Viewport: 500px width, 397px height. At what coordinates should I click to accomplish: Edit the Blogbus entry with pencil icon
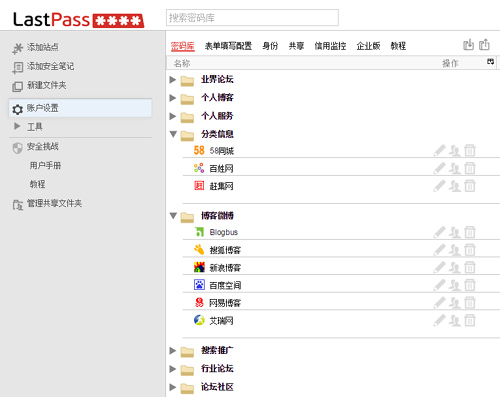tap(439, 232)
